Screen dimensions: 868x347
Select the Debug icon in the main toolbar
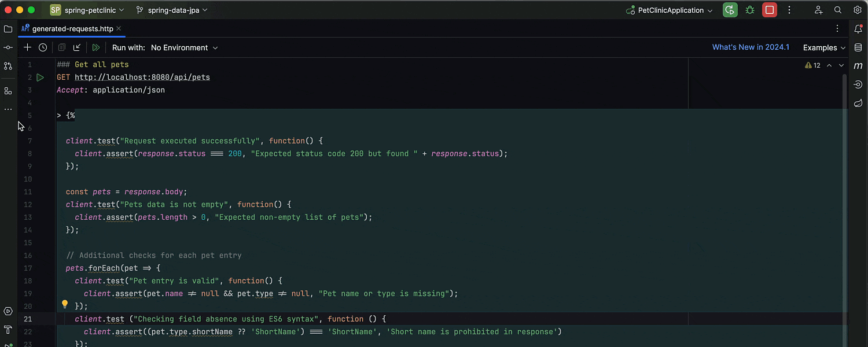tap(750, 10)
